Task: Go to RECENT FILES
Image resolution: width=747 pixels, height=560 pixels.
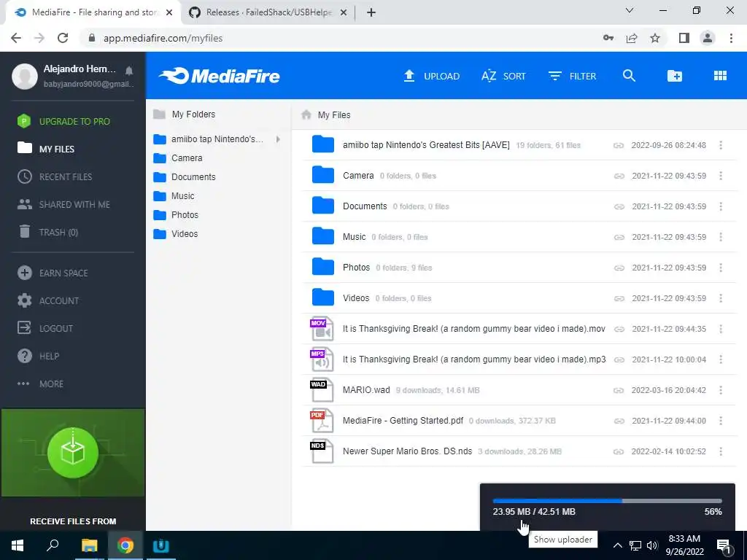Action: [x=55, y=176]
